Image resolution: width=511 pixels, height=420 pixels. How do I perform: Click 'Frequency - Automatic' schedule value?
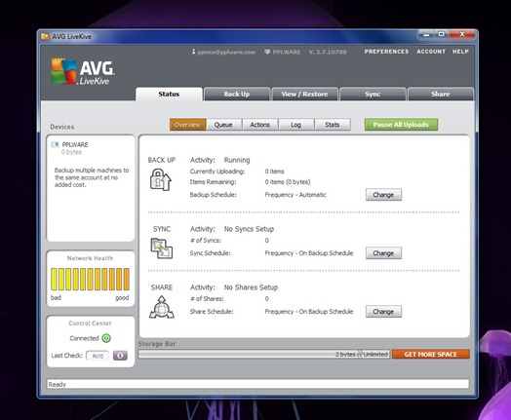295,195
